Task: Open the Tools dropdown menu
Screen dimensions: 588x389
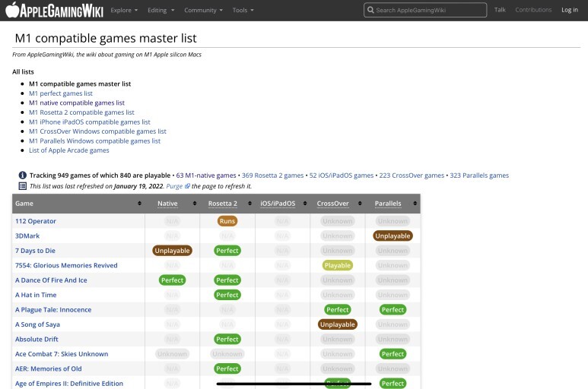Action: [x=243, y=10]
